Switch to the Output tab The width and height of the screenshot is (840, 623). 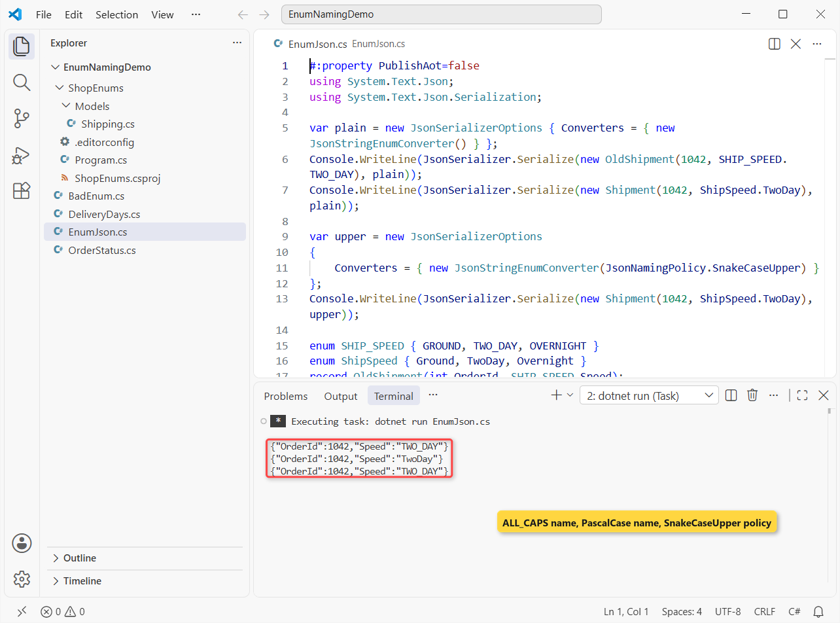click(x=341, y=396)
